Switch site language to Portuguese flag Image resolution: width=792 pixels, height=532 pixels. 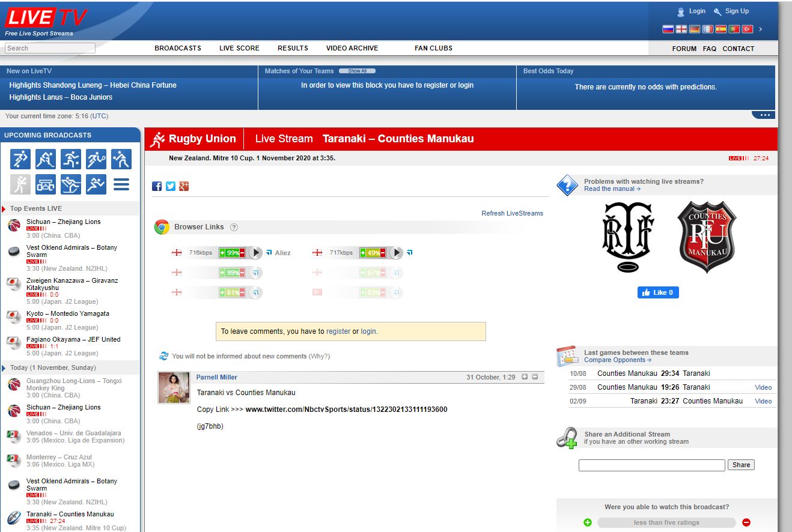(x=734, y=29)
